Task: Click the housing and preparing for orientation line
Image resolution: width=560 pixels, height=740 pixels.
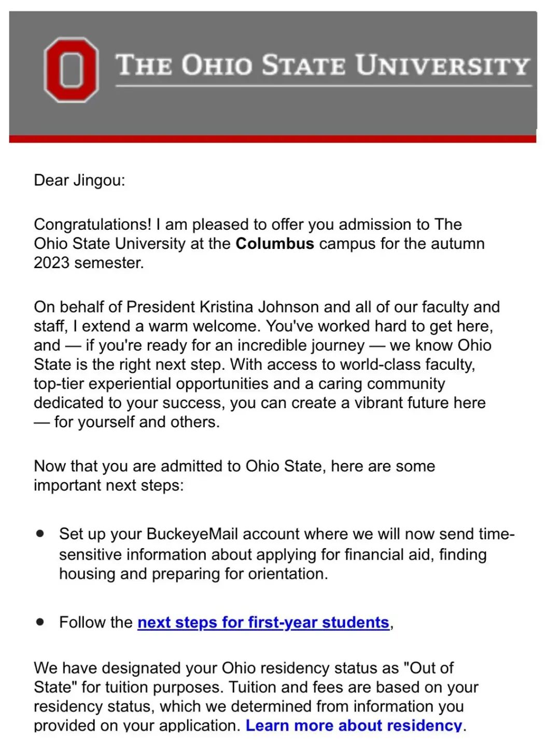Action: [x=193, y=574]
